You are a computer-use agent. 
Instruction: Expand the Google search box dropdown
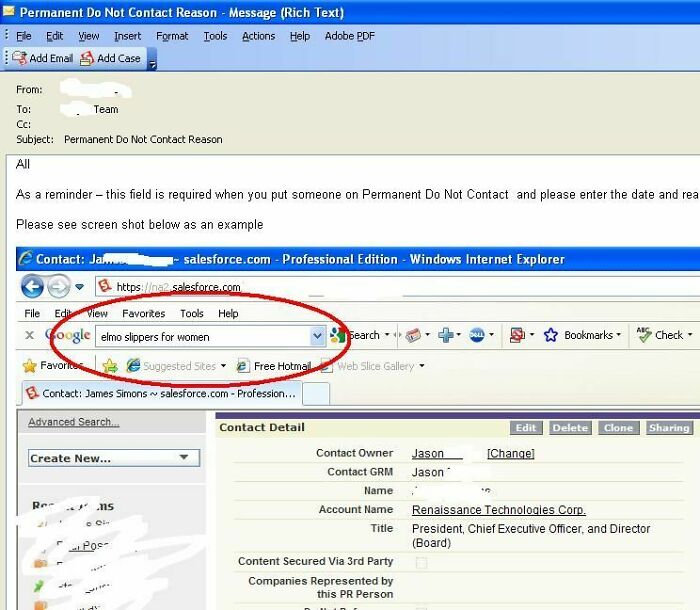click(x=317, y=336)
